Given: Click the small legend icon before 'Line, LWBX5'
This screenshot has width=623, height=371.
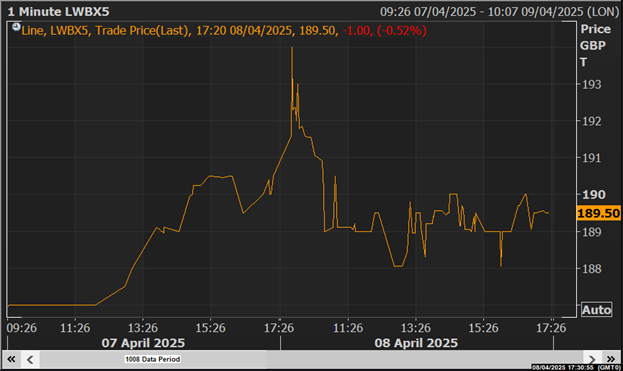Looking at the screenshot, I should [x=16, y=27].
